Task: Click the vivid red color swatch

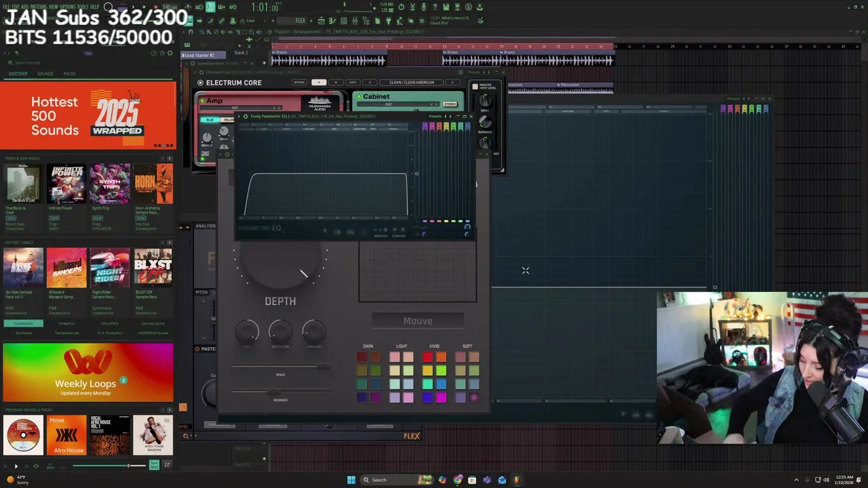Action: click(427, 357)
